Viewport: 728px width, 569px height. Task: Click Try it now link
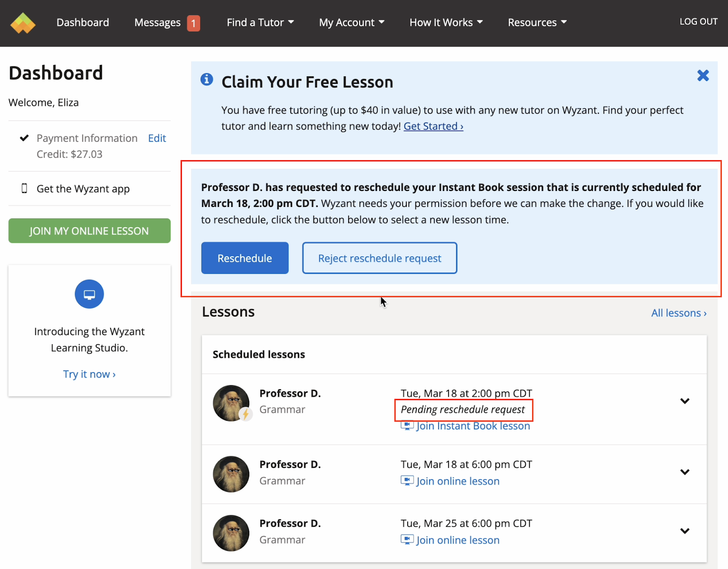(x=89, y=374)
